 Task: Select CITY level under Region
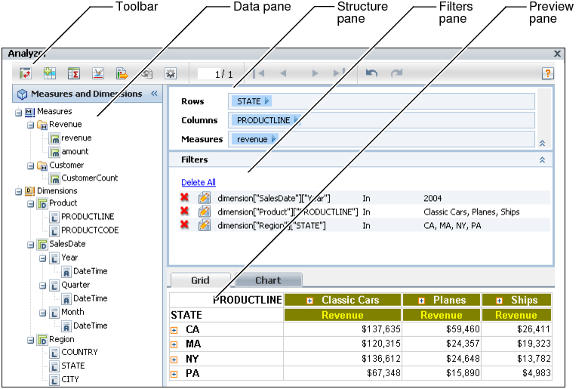(x=69, y=380)
